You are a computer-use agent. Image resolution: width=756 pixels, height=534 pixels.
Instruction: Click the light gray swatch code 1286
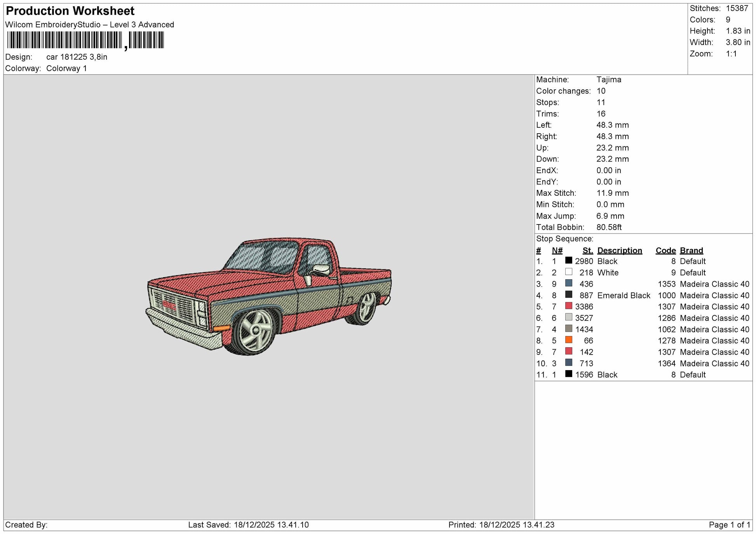click(568, 317)
